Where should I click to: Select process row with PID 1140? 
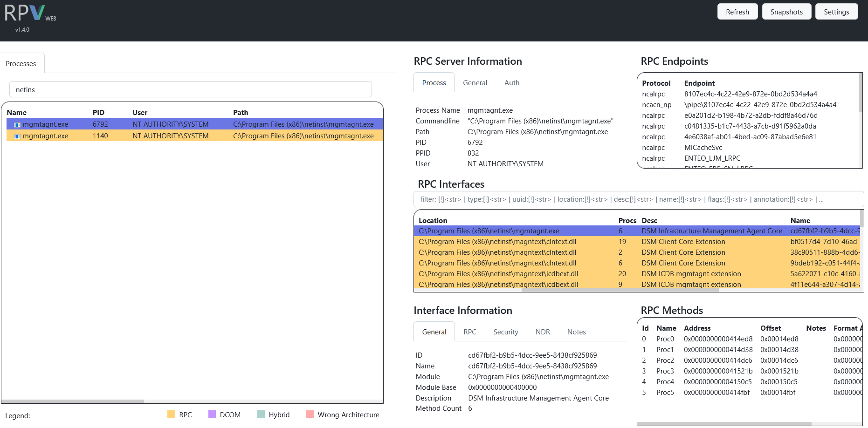[195, 136]
